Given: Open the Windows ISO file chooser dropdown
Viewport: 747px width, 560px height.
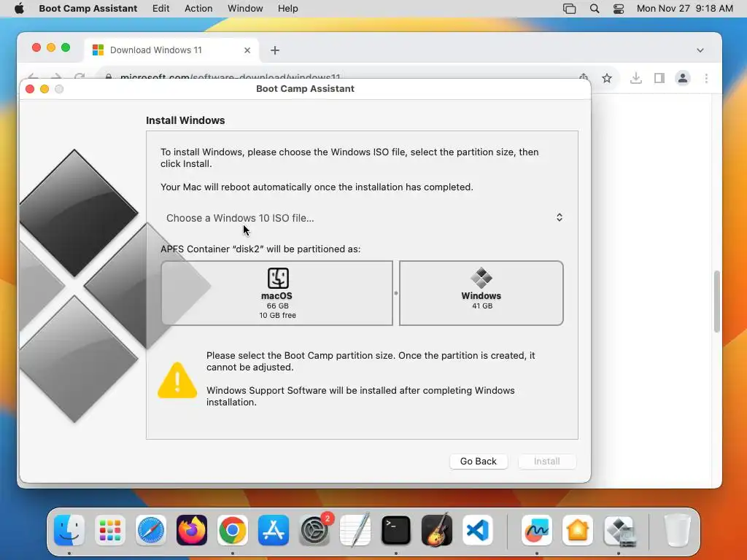Looking at the screenshot, I should tap(365, 217).
